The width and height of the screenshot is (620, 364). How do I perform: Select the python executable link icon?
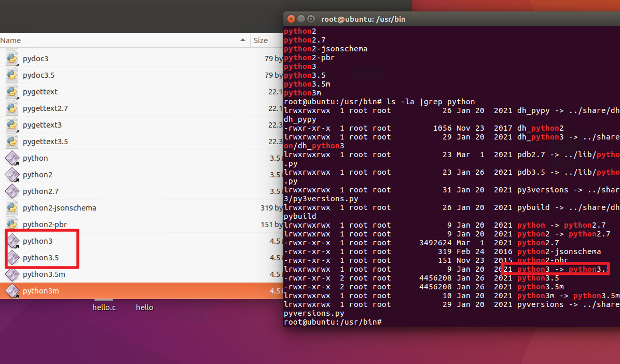[12, 158]
